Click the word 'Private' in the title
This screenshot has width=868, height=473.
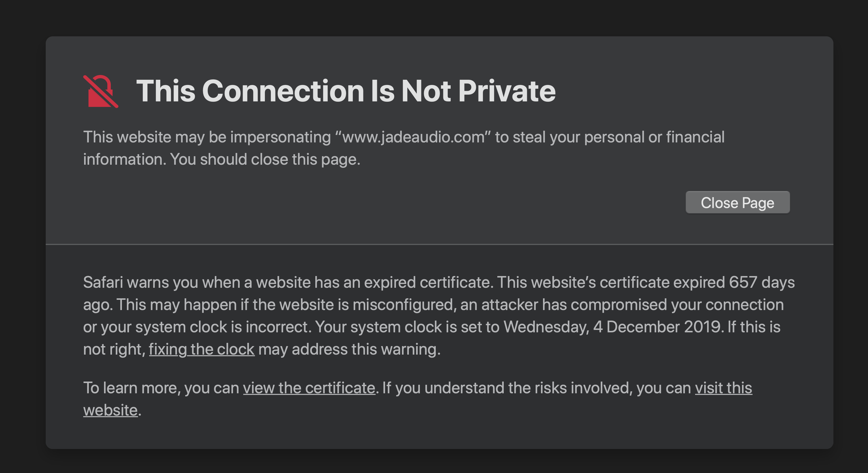(x=507, y=91)
